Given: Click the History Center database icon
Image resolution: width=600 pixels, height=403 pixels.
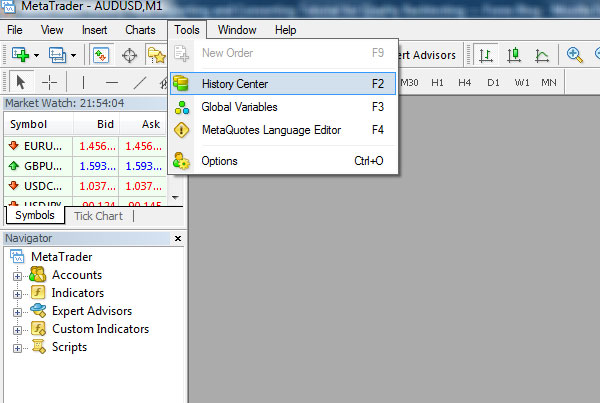Looking at the screenshot, I should pos(181,83).
